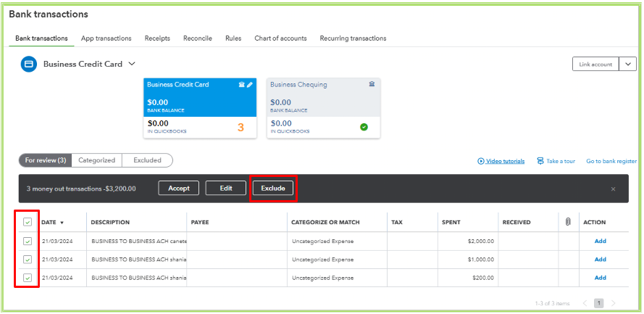Click the tour icon beside Take a tour
Screen dimensions: 644x314
tap(540, 161)
